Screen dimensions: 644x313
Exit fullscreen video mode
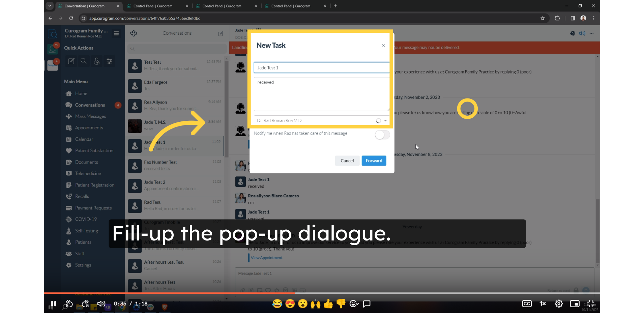click(x=591, y=304)
